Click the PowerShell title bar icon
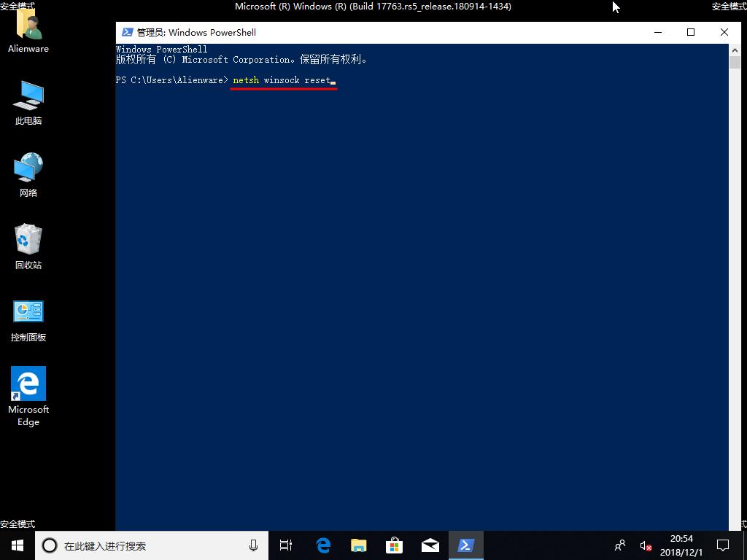Image resolution: width=747 pixels, height=560 pixels. pos(127,32)
